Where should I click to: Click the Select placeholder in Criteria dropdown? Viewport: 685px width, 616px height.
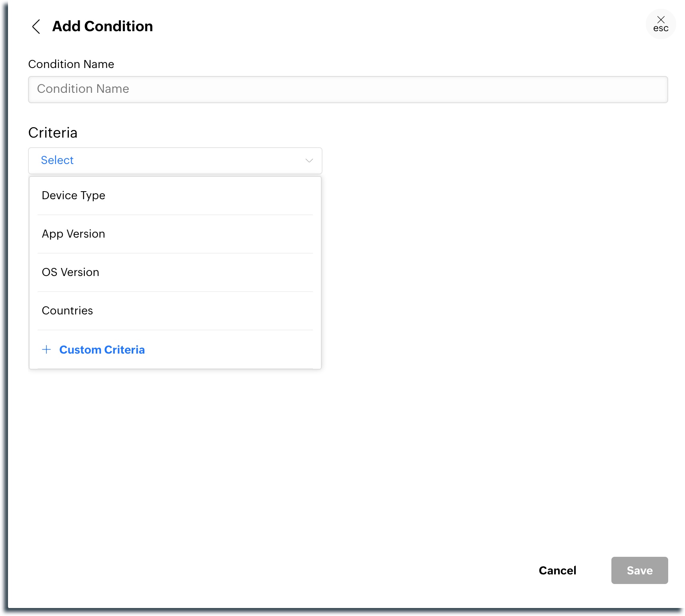(x=57, y=160)
